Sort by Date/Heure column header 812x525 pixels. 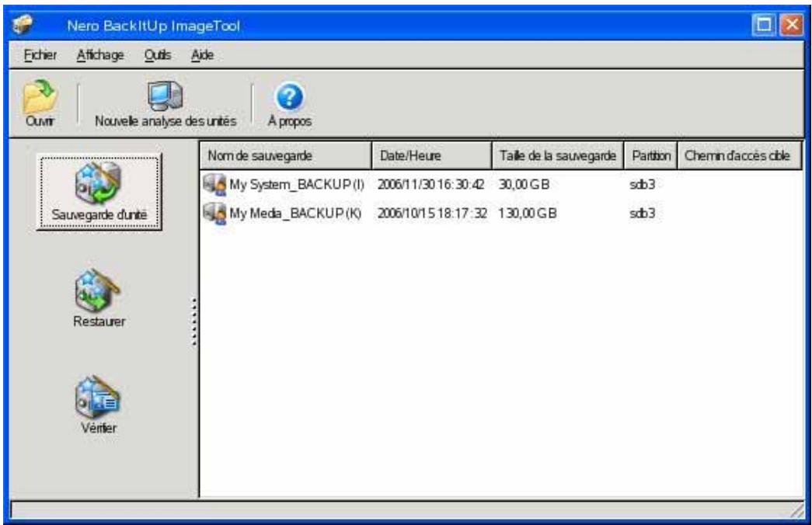pyautogui.click(x=431, y=156)
